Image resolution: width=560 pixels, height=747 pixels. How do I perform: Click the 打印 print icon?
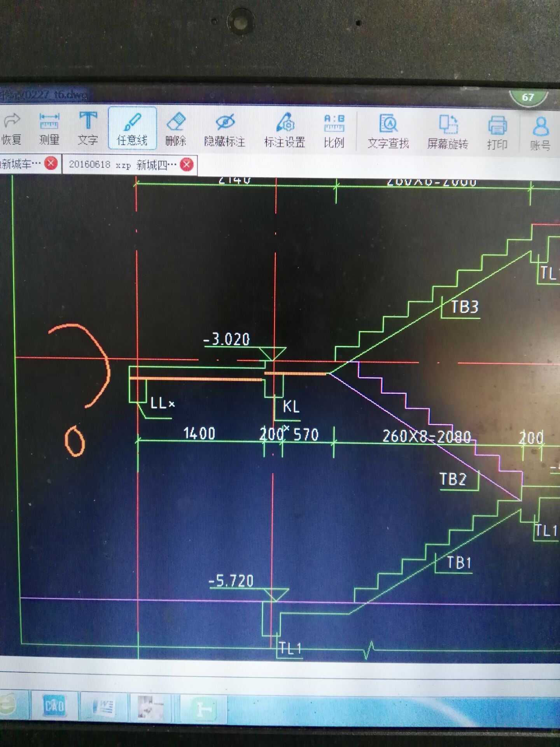[497, 133]
